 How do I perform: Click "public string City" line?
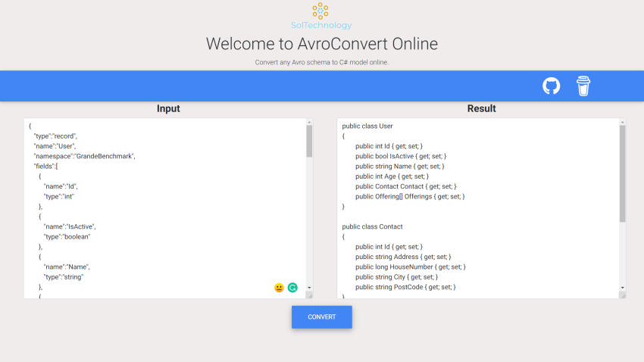coord(397,277)
